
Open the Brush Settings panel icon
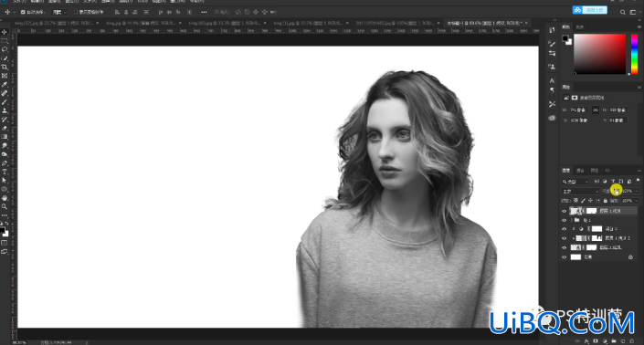click(552, 44)
